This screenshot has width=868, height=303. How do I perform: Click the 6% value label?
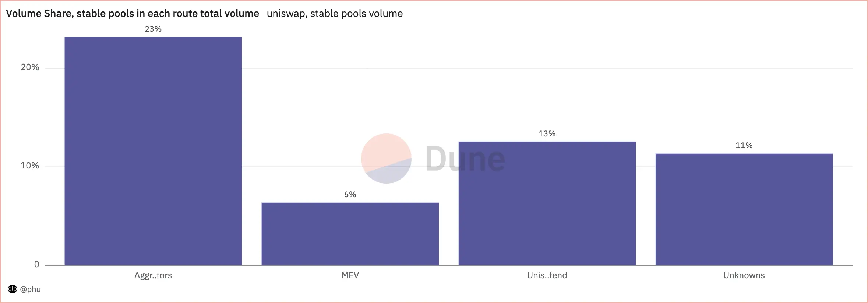tap(350, 195)
